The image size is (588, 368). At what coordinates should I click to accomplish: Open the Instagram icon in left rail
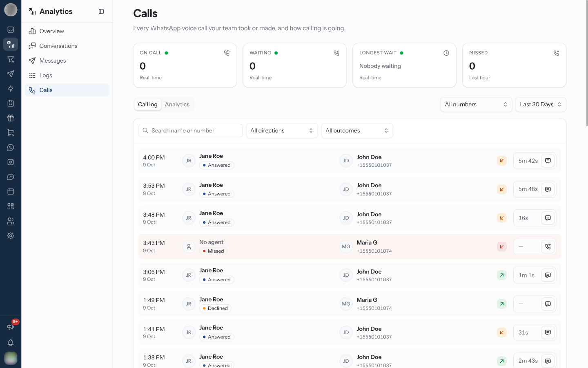pyautogui.click(x=11, y=162)
